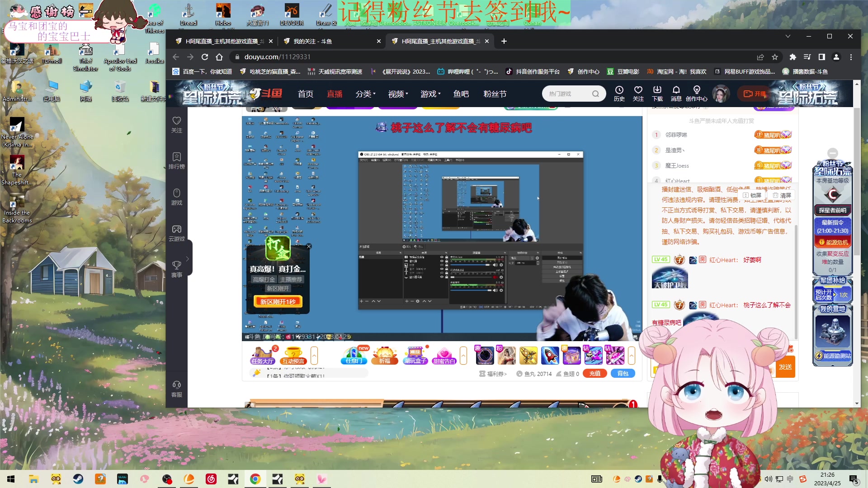Image resolution: width=868 pixels, height=488 pixels.
Task: Click the 充值 recharge button
Action: pyautogui.click(x=595, y=374)
